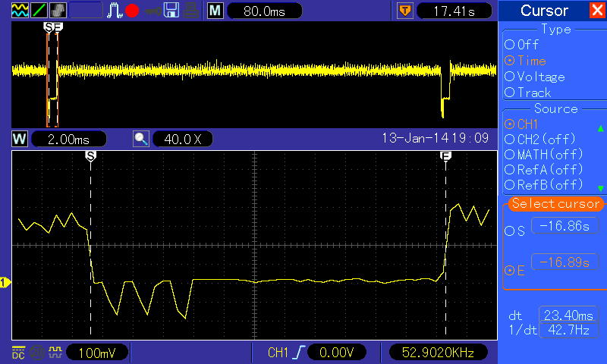The image size is (607, 364).
Task: Click the Cursor panel title
Action: [x=544, y=11]
